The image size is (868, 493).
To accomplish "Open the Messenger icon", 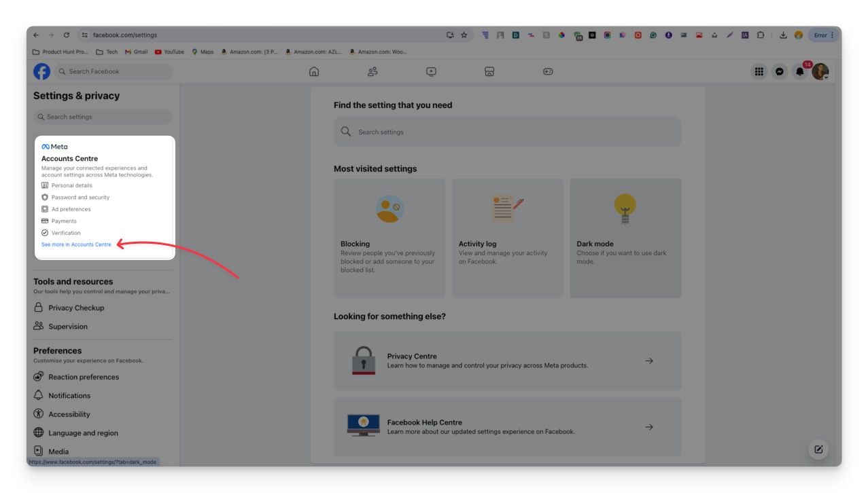I will [780, 71].
